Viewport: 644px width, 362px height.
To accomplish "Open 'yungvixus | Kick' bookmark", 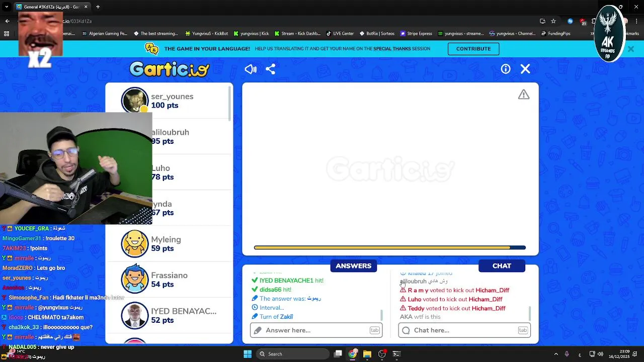I will coord(251,34).
